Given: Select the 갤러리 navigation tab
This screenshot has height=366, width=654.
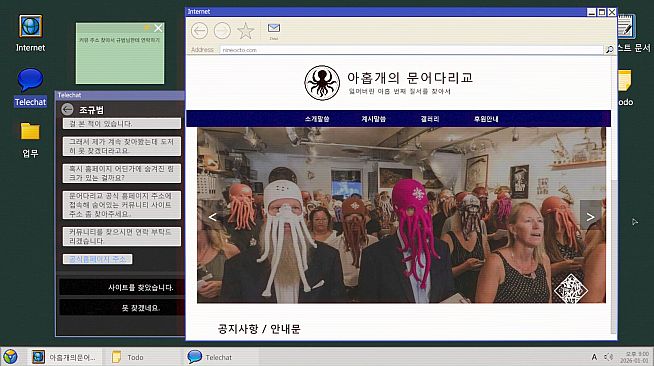Looking at the screenshot, I should [430, 119].
